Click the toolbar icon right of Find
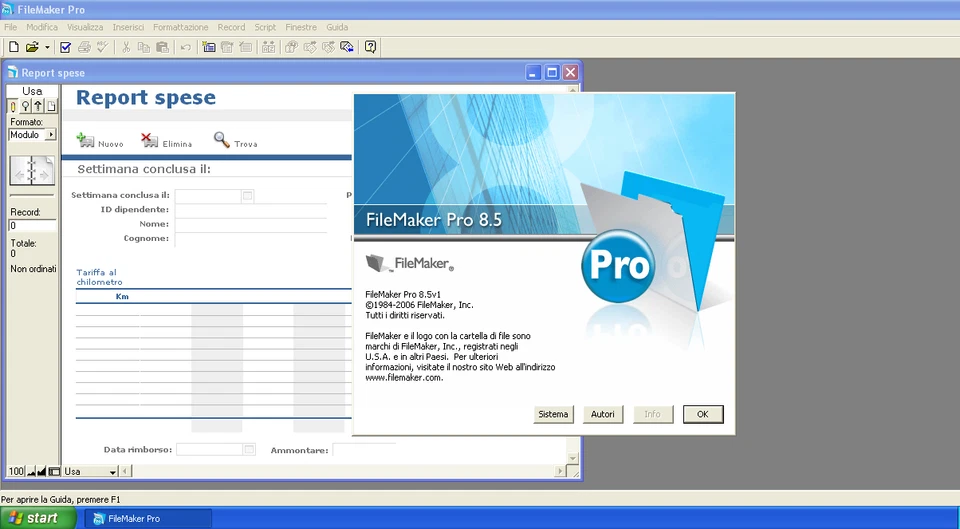This screenshot has height=529, width=960. pyautogui.click(x=310, y=47)
